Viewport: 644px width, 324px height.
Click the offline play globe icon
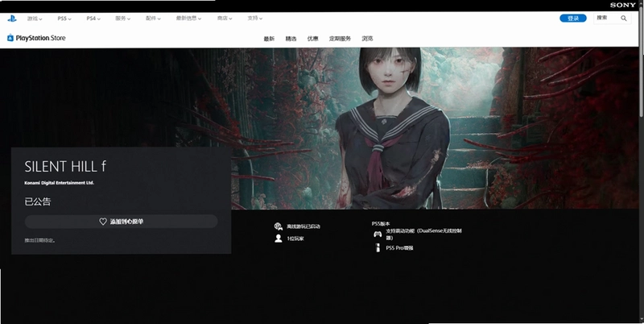(x=279, y=226)
